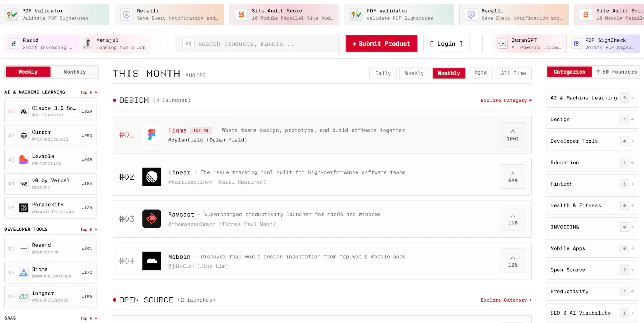Select the Daily time filter

tap(383, 73)
